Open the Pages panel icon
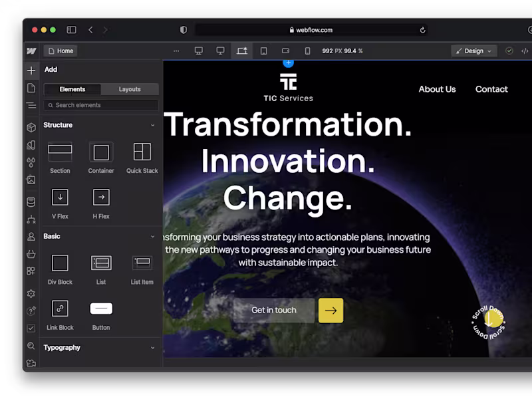 31,88
